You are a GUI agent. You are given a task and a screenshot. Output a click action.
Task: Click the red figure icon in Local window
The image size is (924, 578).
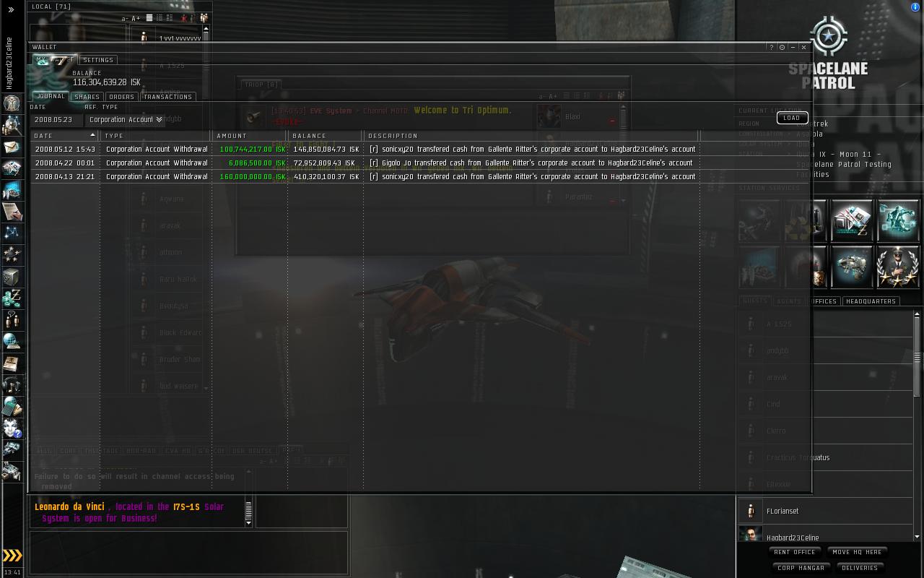click(184, 18)
